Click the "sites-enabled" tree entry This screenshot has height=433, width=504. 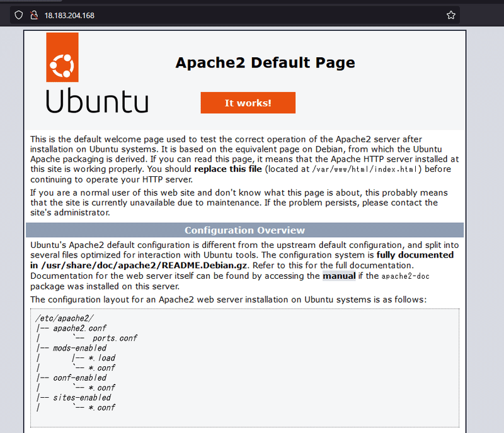pyautogui.click(x=82, y=398)
